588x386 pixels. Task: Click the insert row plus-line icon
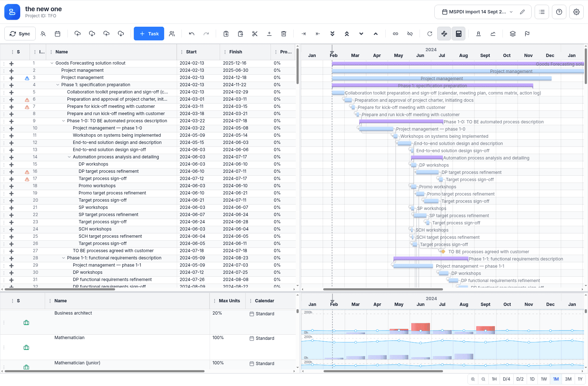point(269,34)
